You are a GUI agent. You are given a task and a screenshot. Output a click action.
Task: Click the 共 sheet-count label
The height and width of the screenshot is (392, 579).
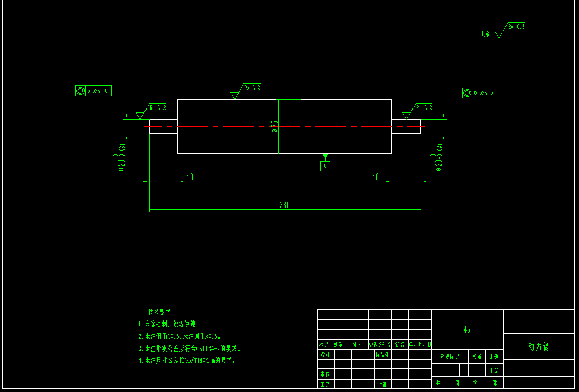[438, 383]
